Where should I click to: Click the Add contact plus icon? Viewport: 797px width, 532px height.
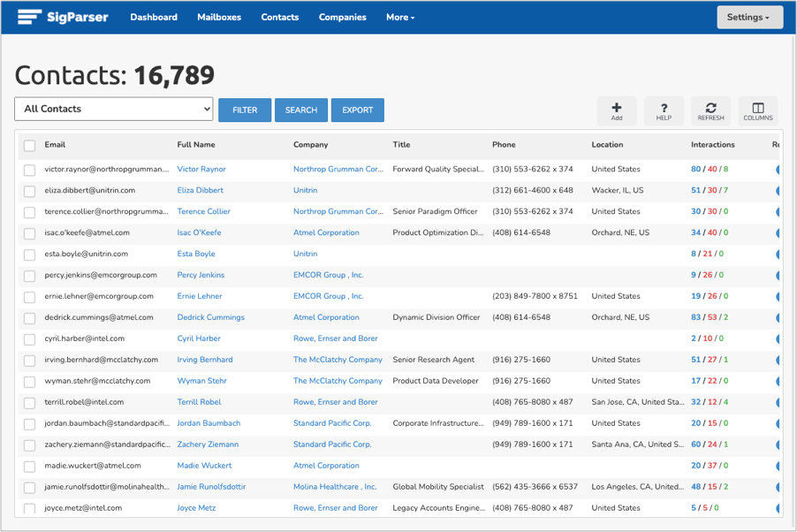617,110
